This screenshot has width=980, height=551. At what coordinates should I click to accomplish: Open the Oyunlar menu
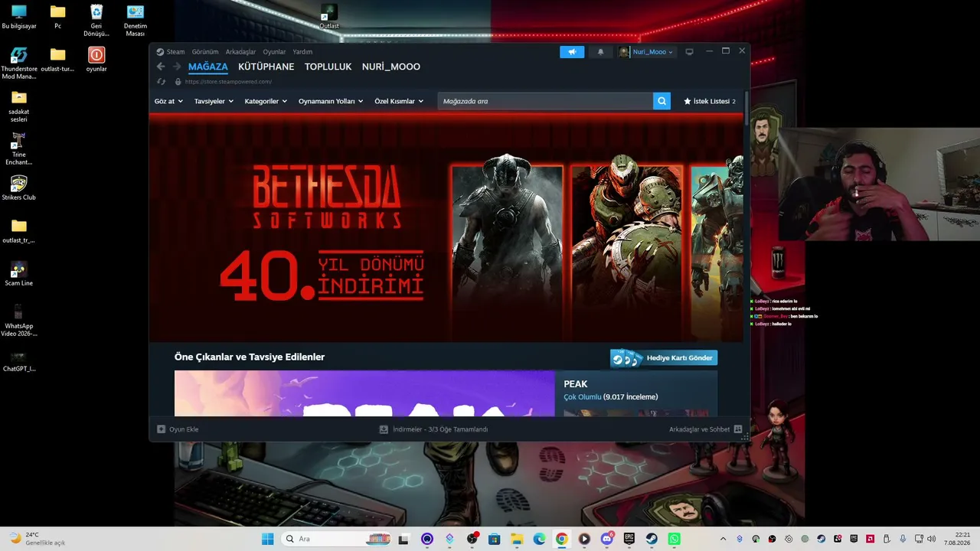tap(274, 52)
